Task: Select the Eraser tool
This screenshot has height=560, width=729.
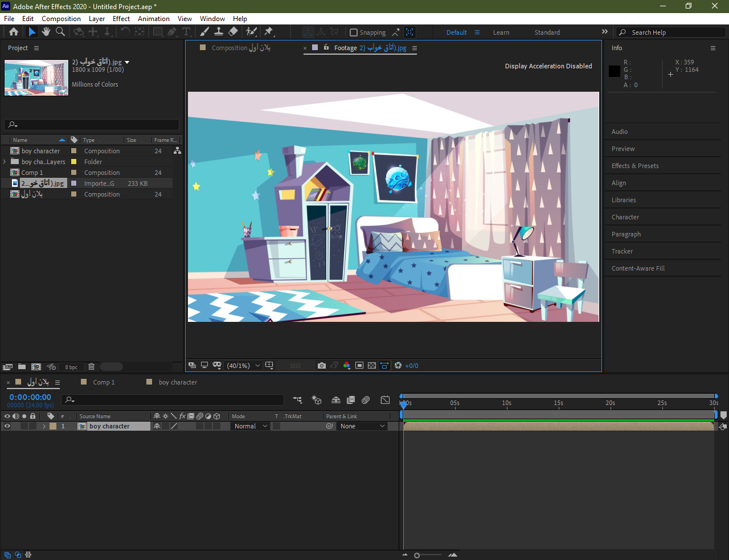Action: tap(233, 32)
